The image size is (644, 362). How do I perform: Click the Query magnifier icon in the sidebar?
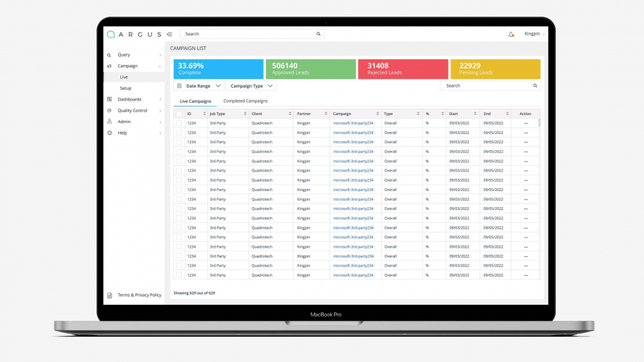[x=109, y=55]
